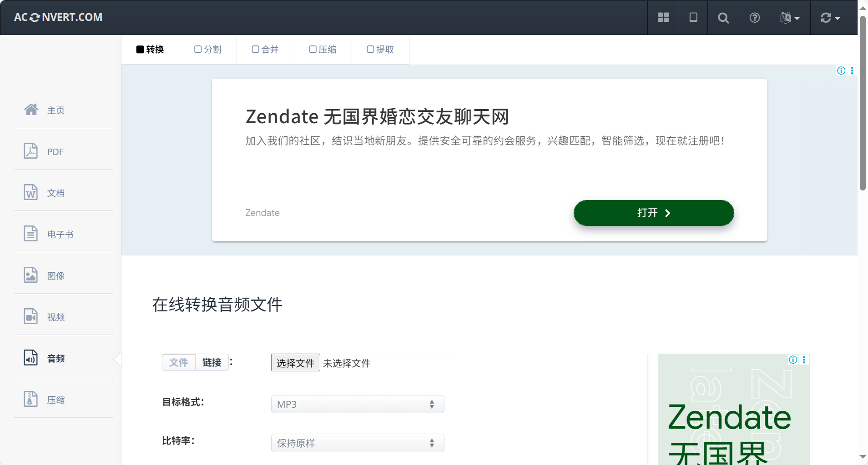Open the banner ad options three-dot menu
868x465 pixels.
(x=852, y=70)
